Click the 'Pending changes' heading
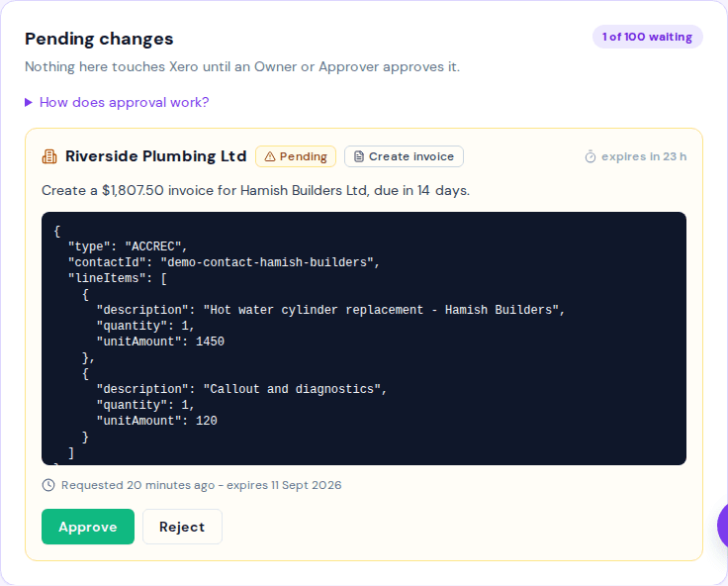This screenshot has height=586, width=728. pos(99,39)
